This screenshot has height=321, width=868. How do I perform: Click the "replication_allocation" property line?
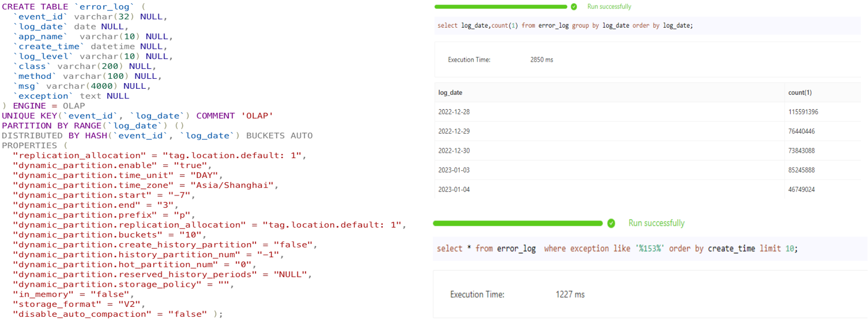(160, 155)
